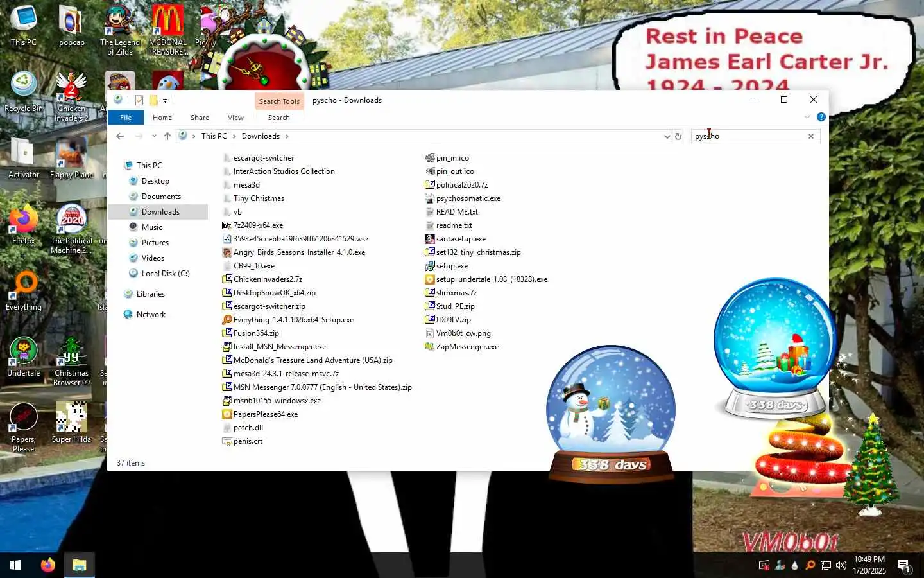Select Local Disk (C:) in navigation pane
Image resolution: width=924 pixels, height=578 pixels.
pos(166,274)
